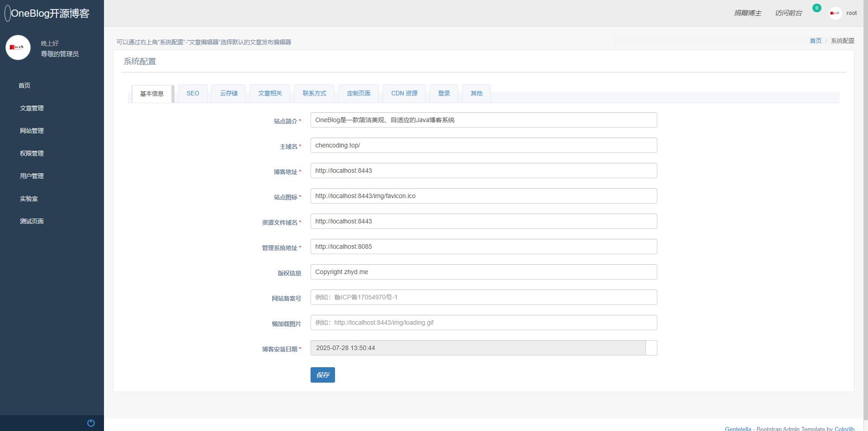868x431 pixels.
Task: Select the 基本信息 tab
Action: click(152, 94)
